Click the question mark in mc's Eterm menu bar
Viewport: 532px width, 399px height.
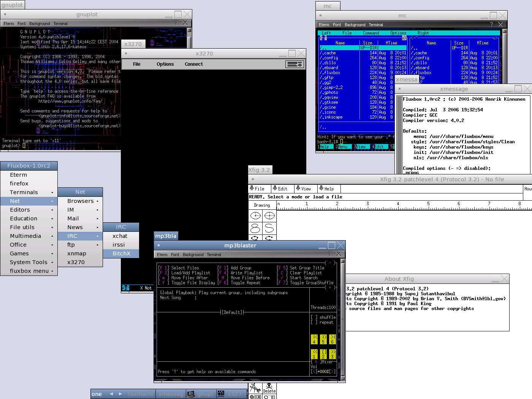tap(491, 24)
